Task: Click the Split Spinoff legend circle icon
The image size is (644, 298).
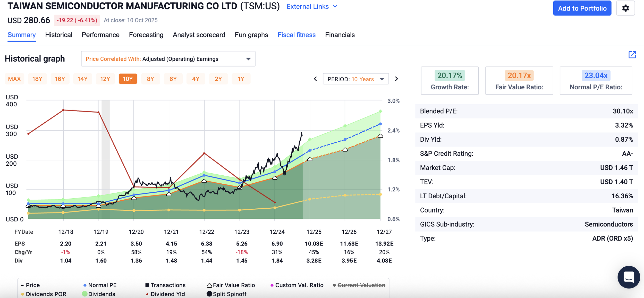Action: [209, 294]
